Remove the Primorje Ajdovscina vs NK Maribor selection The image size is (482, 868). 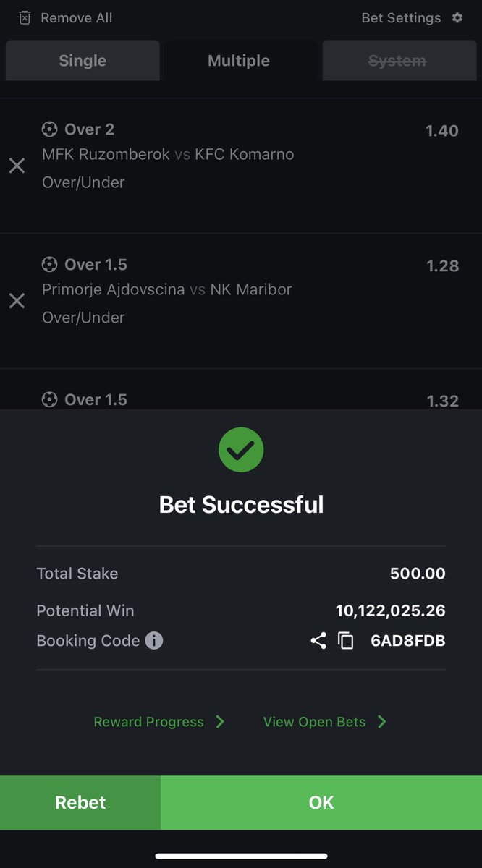coord(17,300)
